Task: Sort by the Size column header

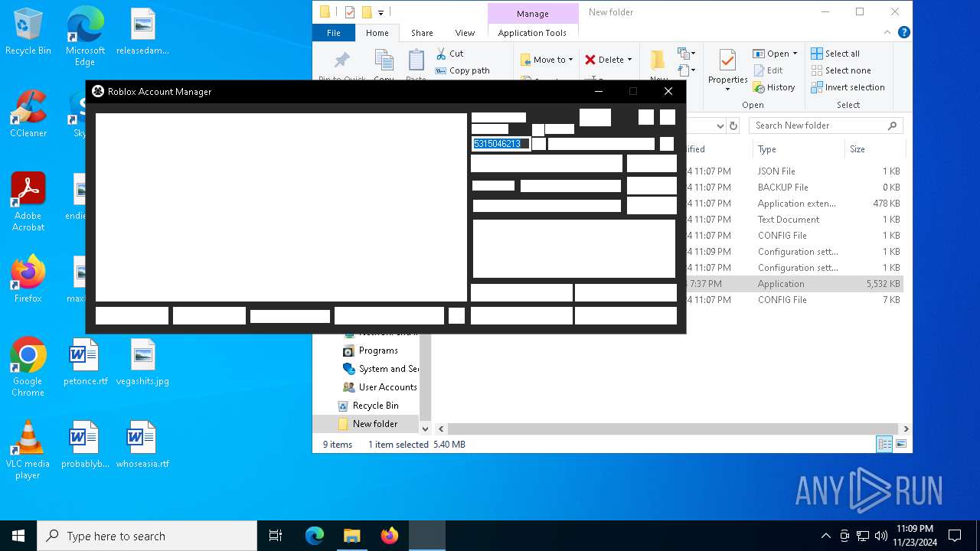Action: coord(874,149)
